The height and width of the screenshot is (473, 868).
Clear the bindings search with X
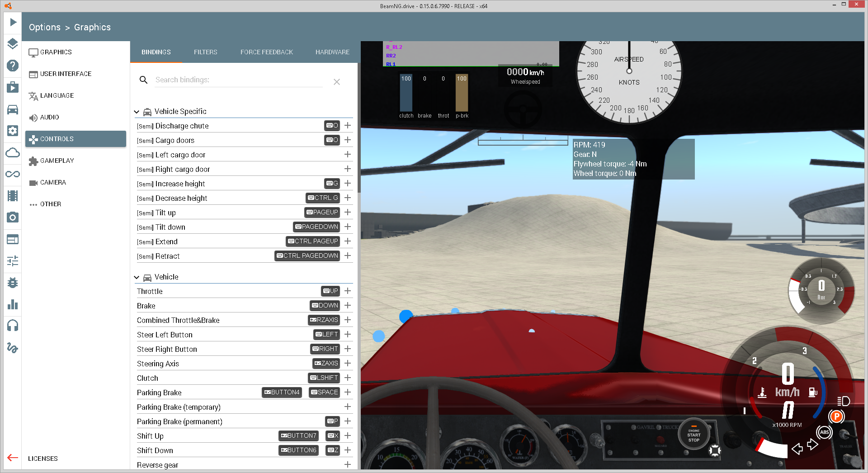pyautogui.click(x=337, y=82)
